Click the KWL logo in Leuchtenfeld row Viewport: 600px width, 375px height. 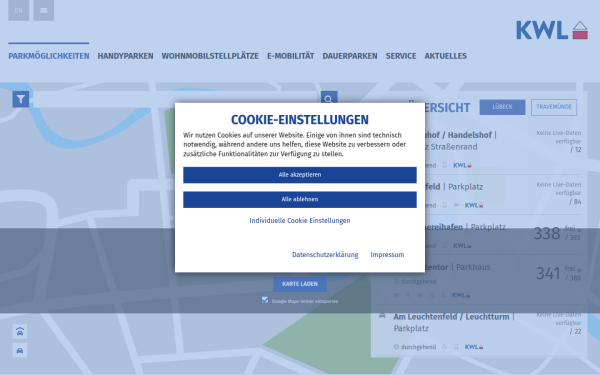coord(474,347)
